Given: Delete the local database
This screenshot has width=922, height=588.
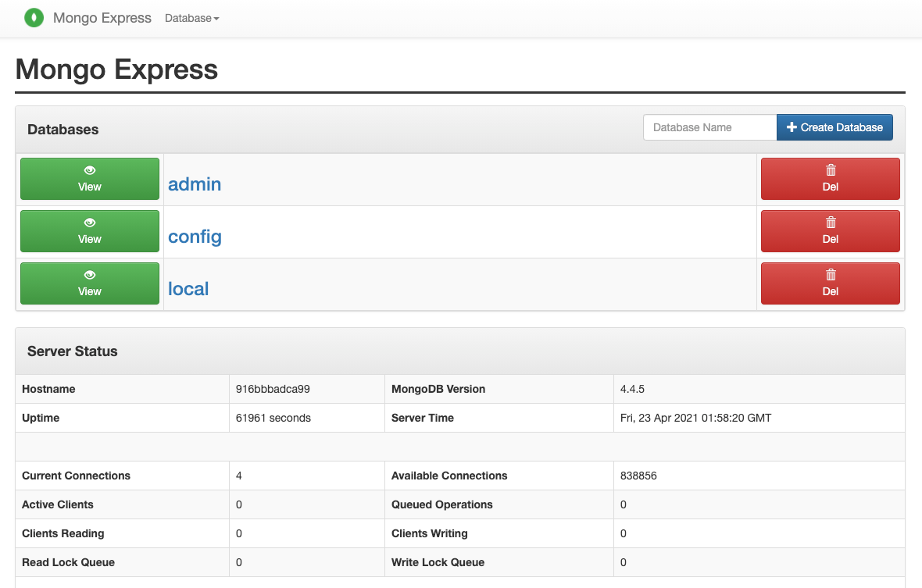Looking at the screenshot, I should 831,283.
